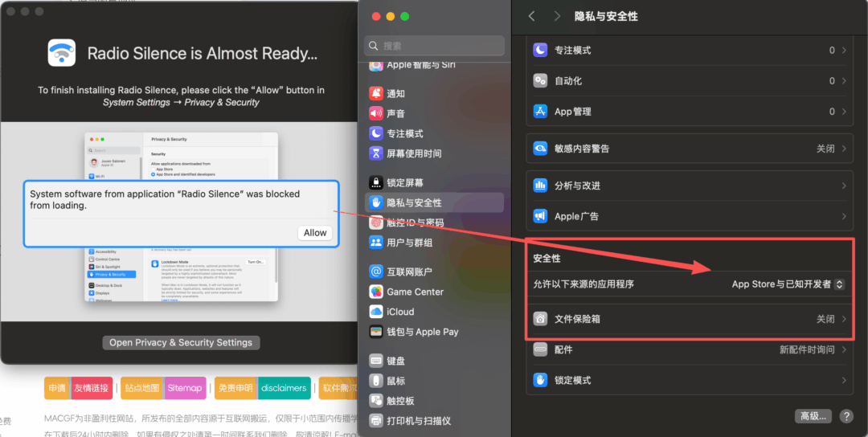Viewport: 868px width, 437px height.
Task: Click the 文件保险箱 FileVault icon
Action: point(540,319)
